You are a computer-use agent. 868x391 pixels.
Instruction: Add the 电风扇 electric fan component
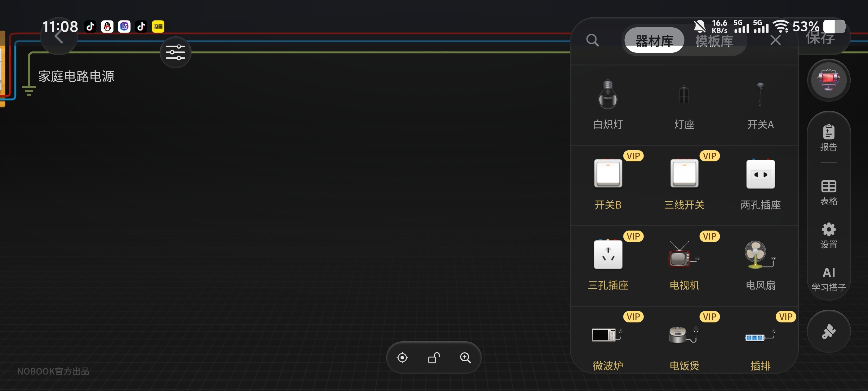[760, 265]
